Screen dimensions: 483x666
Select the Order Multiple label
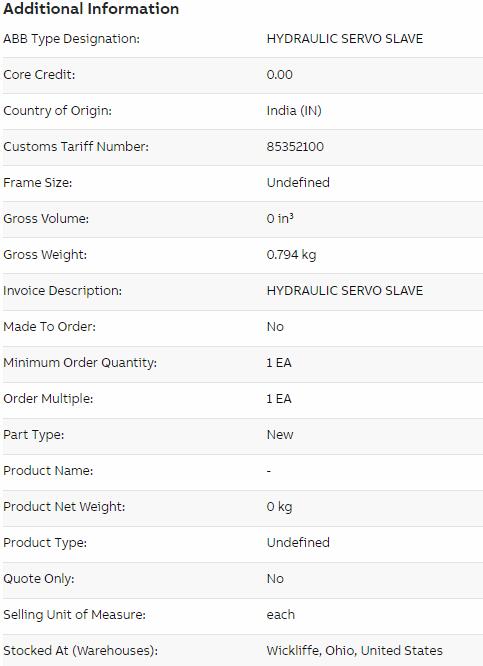48,399
